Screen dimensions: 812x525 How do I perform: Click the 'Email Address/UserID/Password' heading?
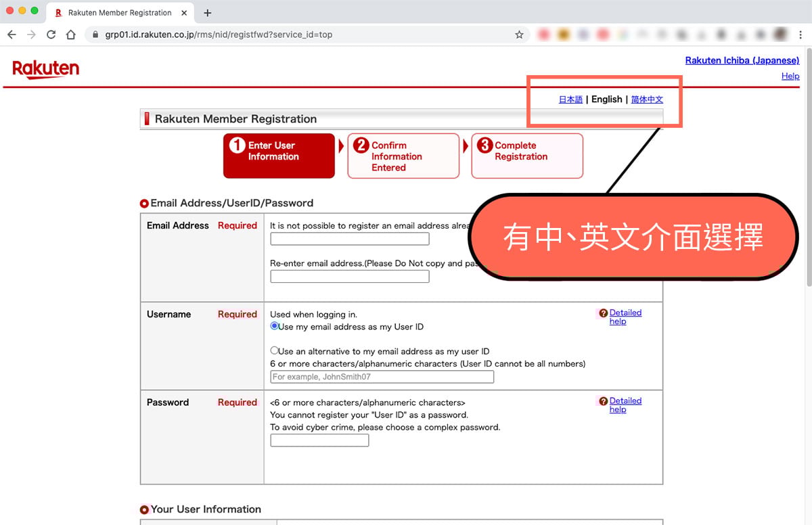(x=232, y=203)
